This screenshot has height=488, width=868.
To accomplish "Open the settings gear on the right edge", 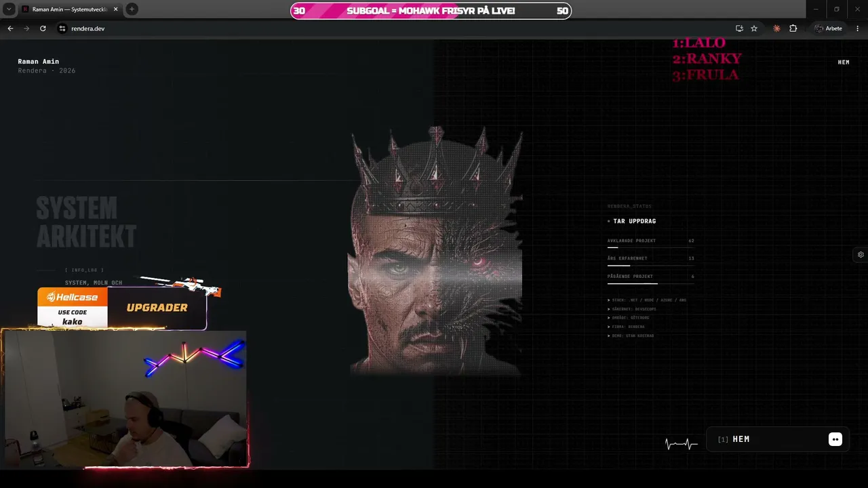I will [861, 255].
